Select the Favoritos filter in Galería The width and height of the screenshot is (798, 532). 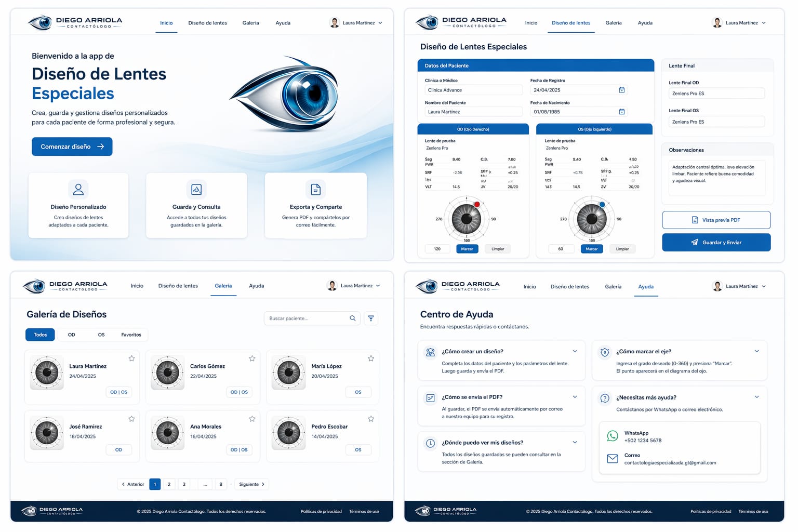click(131, 335)
